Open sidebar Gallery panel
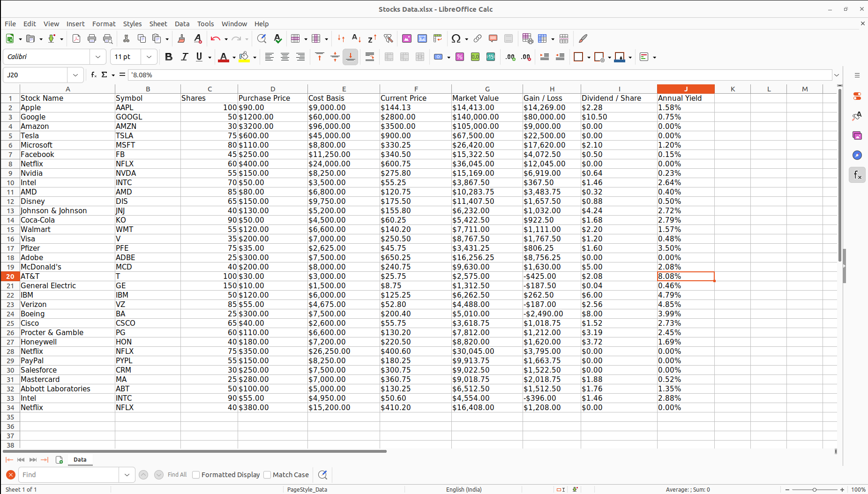The image size is (868, 494). (x=857, y=135)
